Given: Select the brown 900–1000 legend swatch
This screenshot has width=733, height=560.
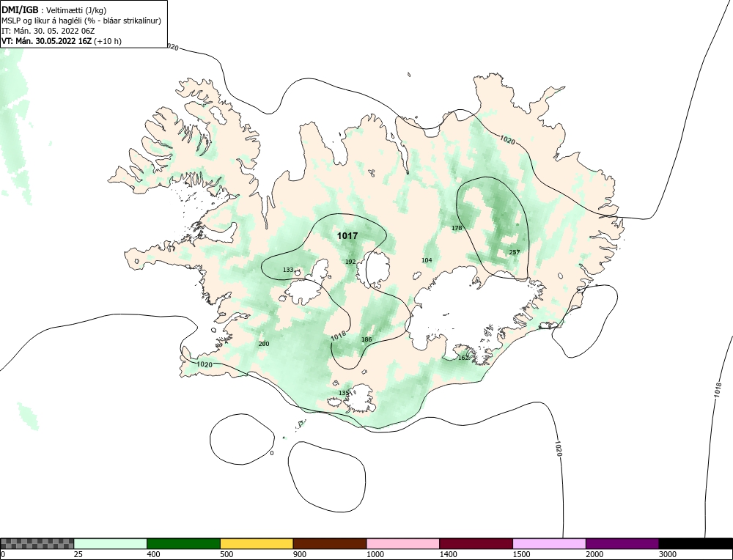Looking at the screenshot, I should [x=330, y=543].
